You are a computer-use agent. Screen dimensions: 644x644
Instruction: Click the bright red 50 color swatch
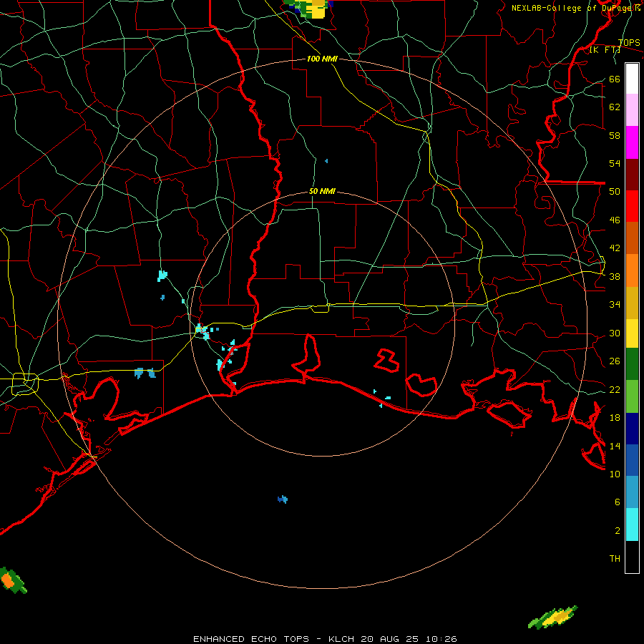coord(632,206)
